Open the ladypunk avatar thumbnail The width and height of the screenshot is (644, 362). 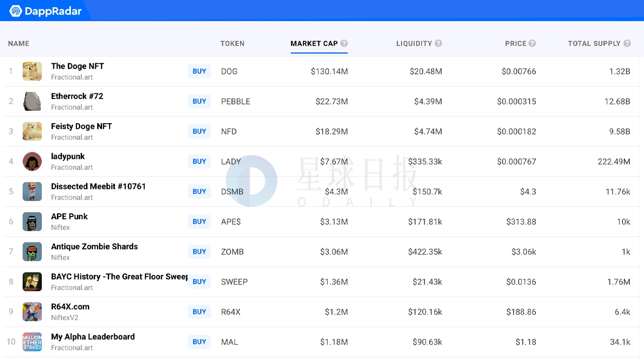point(32,161)
